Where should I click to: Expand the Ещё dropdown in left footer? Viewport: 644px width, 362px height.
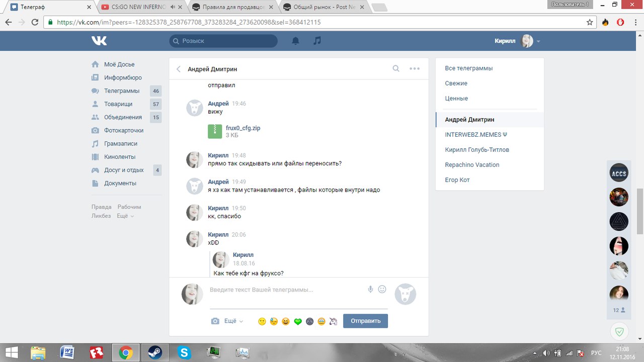click(x=125, y=216)
